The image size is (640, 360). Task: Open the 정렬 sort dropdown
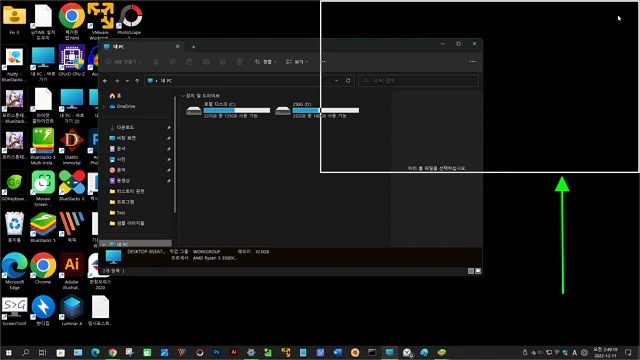point(265,62)
